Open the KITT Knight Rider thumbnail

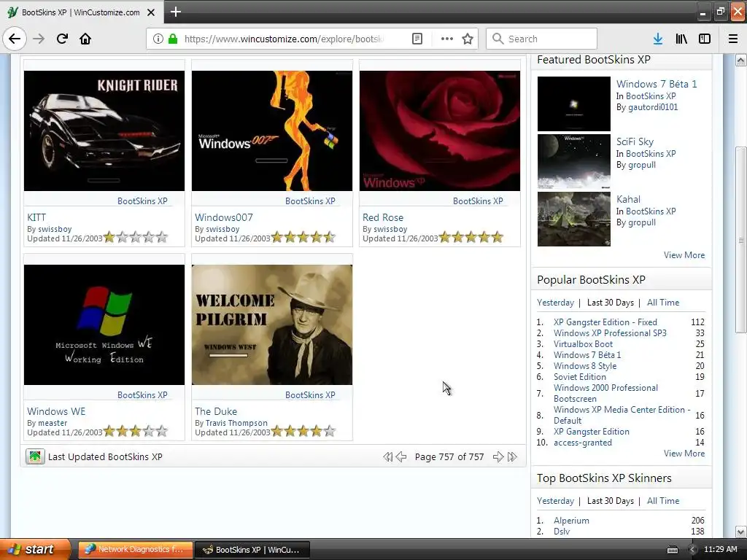(x=104, y=131)
